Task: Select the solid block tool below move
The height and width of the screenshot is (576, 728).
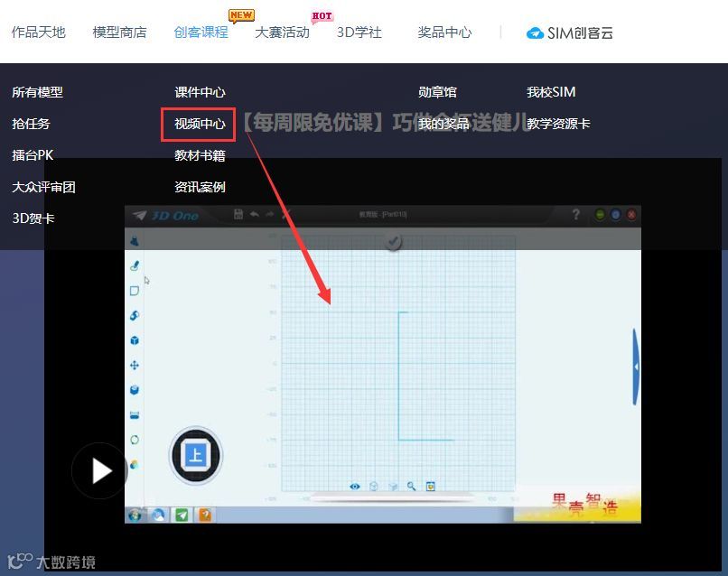Action: [135, 390]
